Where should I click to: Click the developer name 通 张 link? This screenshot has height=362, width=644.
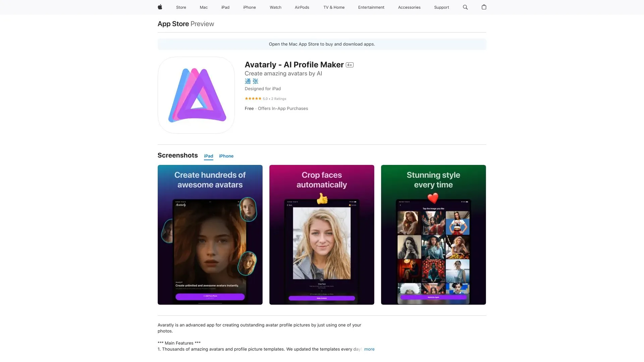(x=252, y=81)
